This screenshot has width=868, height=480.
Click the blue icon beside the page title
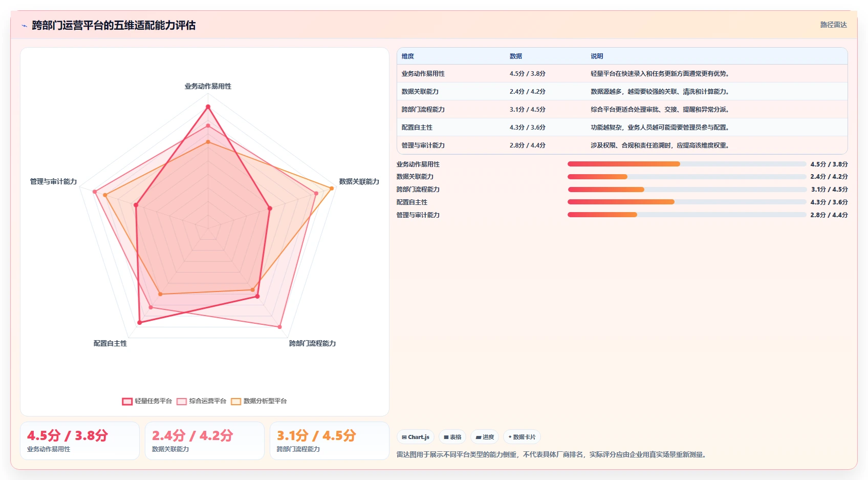[x=24, y=26]
